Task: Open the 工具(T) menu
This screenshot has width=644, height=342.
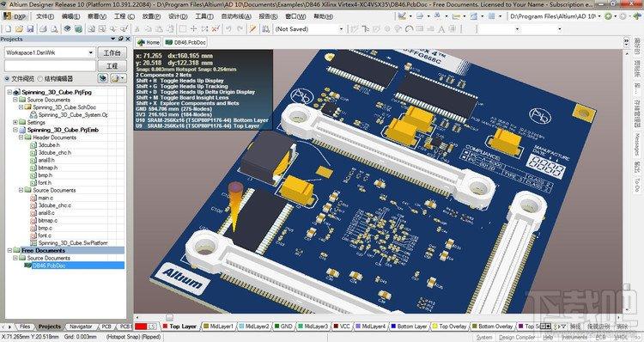Action: (204, 16)
